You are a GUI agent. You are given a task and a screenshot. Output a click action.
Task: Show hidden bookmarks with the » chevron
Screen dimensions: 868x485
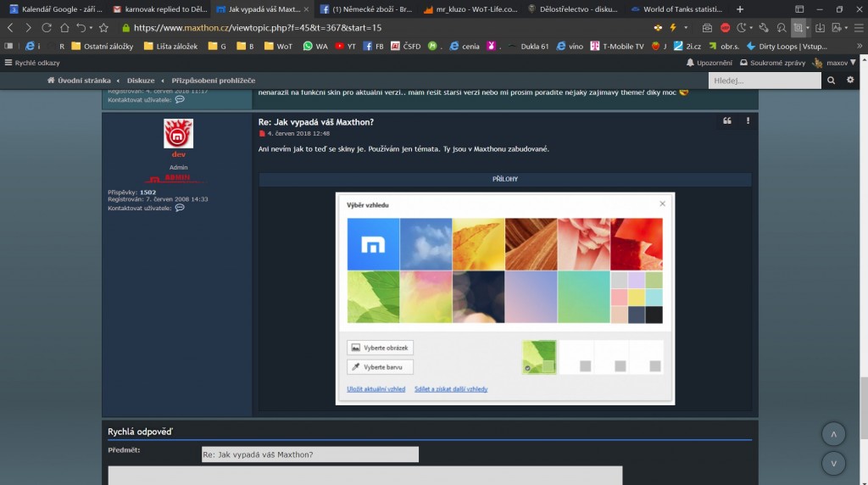860,46
